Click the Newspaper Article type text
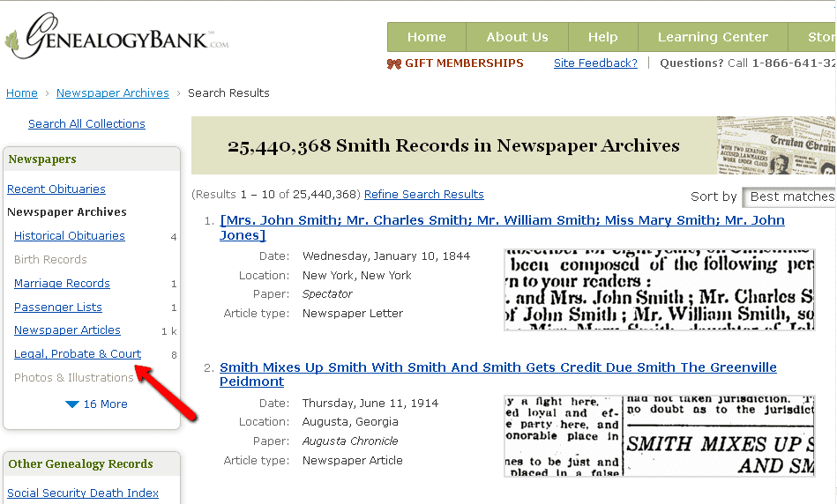The height and width of the screenshot is (504, 837). [x=352, y=461]
